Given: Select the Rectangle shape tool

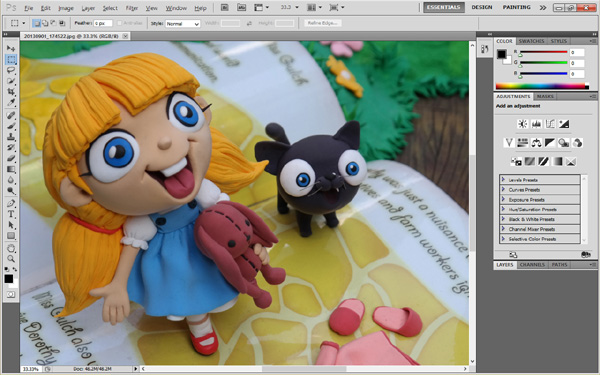Looking at the screenshot, I should click(11, 235).
